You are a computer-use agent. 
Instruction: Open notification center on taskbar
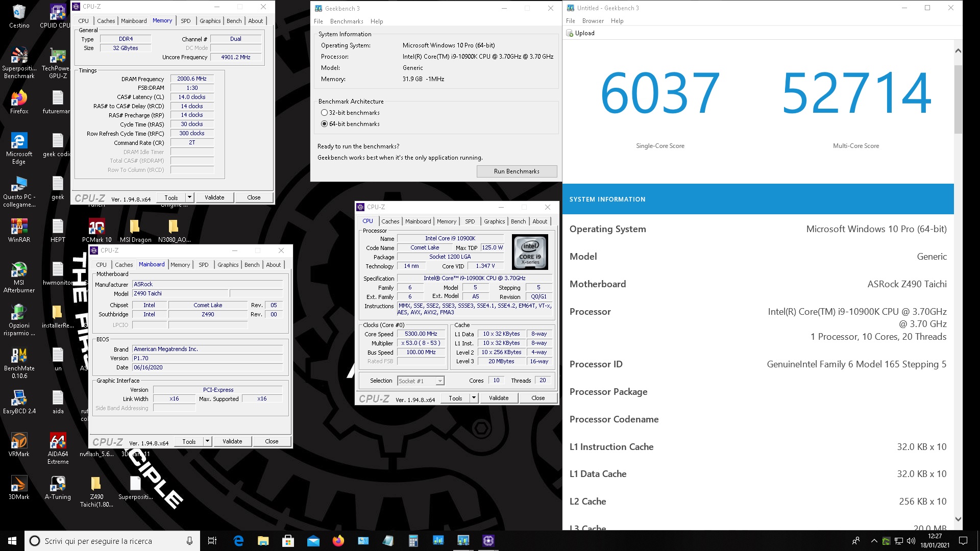coord(963,541)
